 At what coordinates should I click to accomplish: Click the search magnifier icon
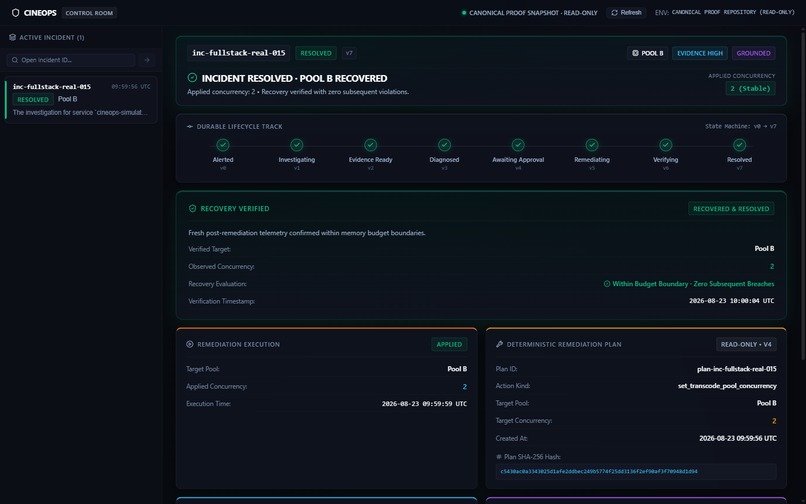[15, 60]
